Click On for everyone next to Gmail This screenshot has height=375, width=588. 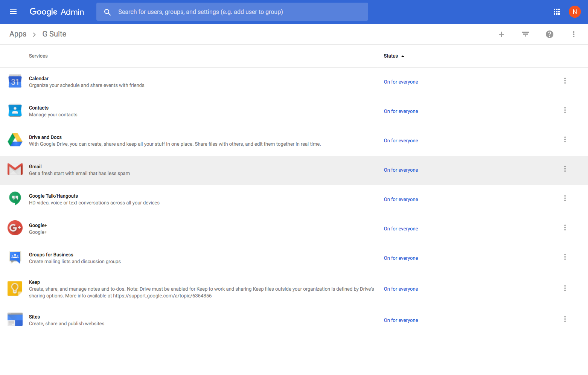coord(401,170)
